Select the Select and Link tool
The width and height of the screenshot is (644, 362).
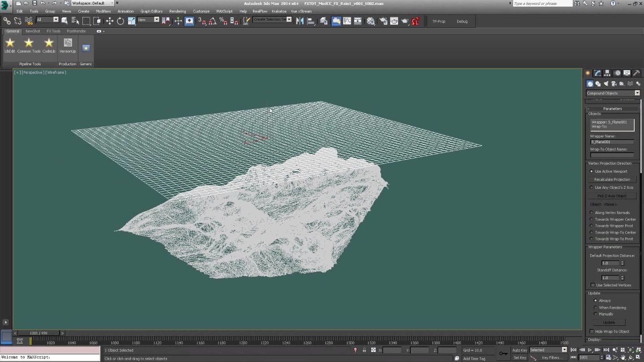click(7, 21)
